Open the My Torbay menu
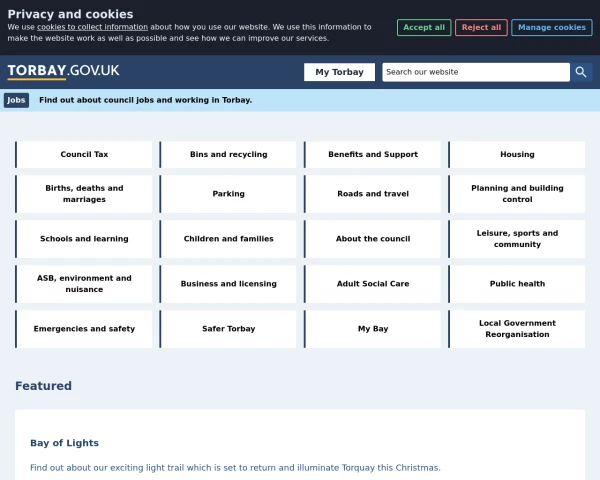600x480 pixels. [340, 72]
